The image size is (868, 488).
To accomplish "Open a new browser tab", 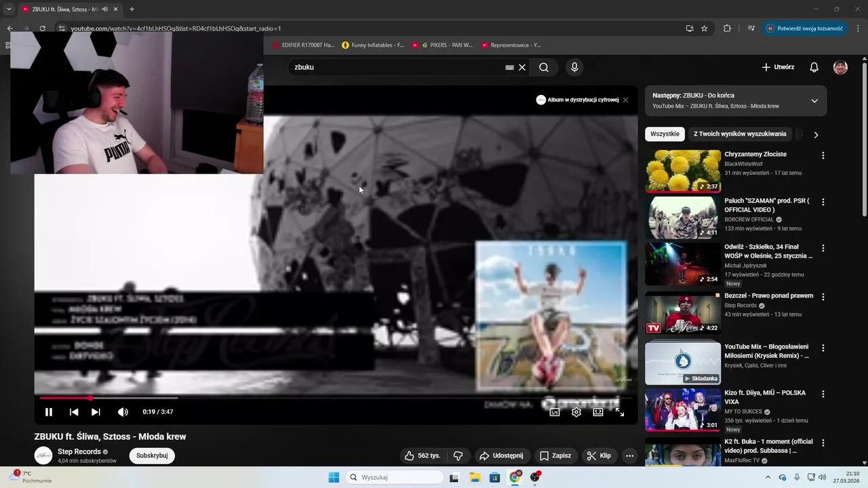I will click(x=132, y=9).
